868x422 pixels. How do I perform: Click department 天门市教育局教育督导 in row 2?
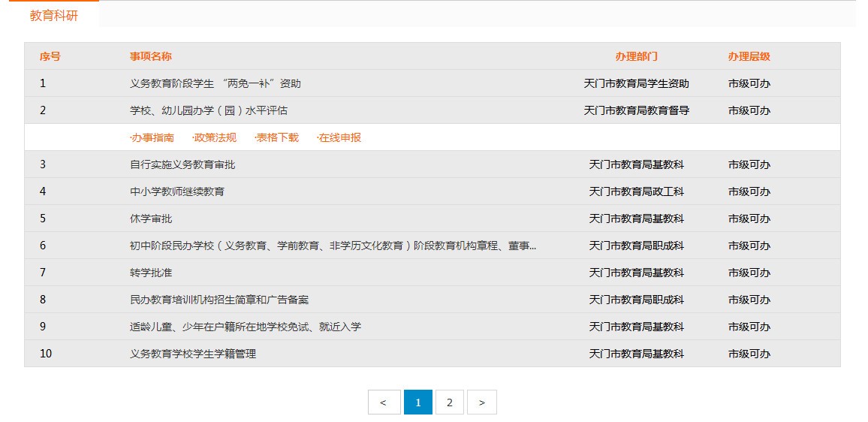click(x=637, y=111)
